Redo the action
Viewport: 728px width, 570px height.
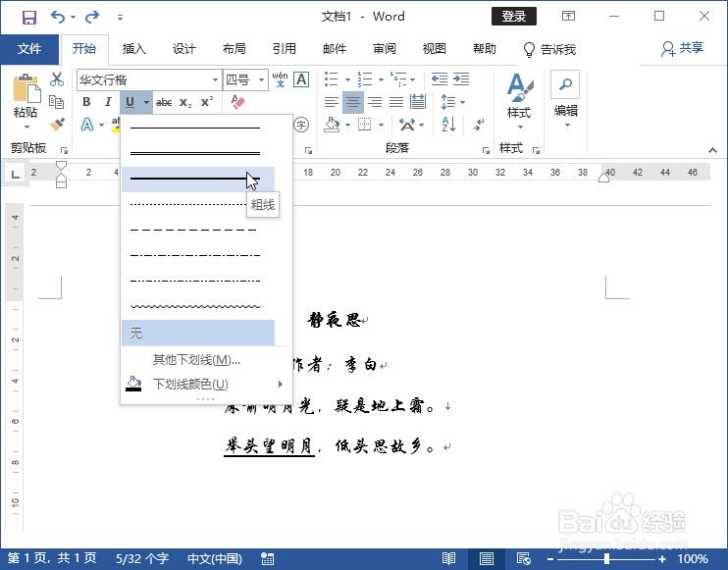(92, 18)
